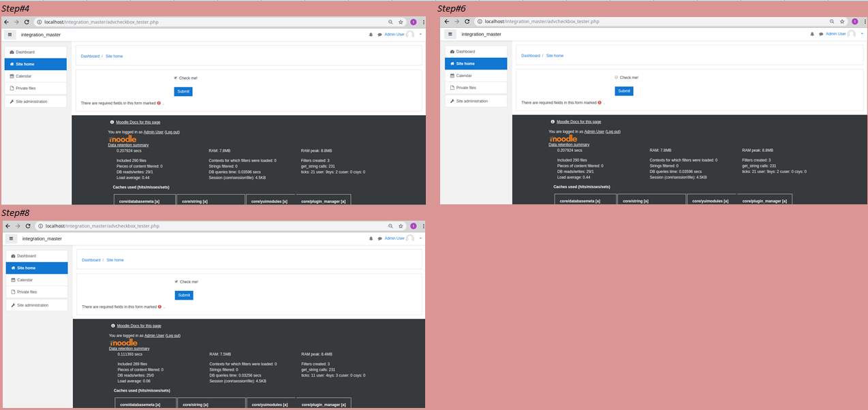This screenshot has width=868, height=410.
Task: Click the required-field red icon in Step#4
Action: pyautogui.click(x=159, y=104)
